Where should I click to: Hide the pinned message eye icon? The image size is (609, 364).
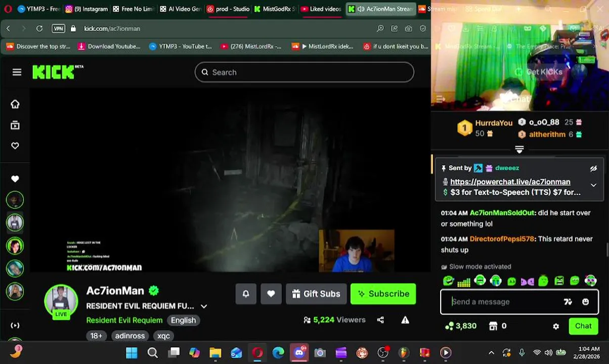(x=593, y=168)
